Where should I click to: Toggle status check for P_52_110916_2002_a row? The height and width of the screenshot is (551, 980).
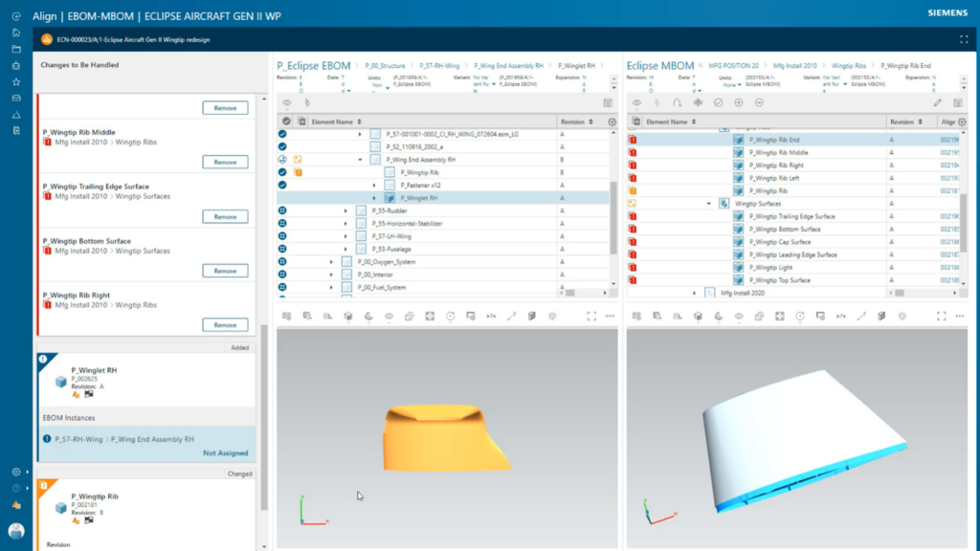pyautogui.click(x=282, y=146)
